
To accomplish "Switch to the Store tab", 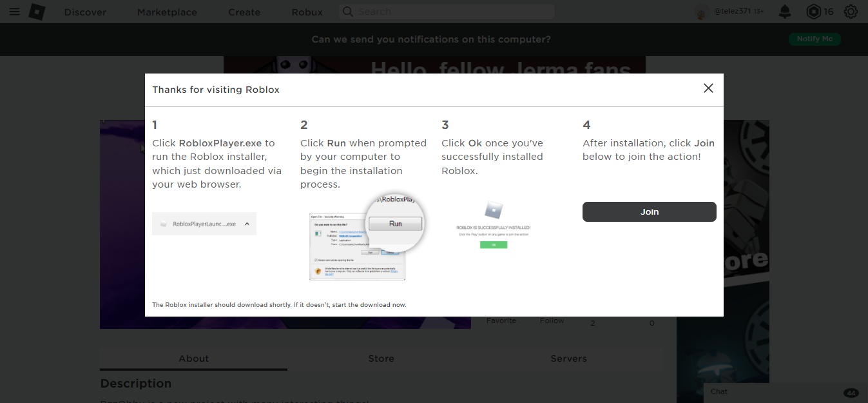I will [381, 359].
